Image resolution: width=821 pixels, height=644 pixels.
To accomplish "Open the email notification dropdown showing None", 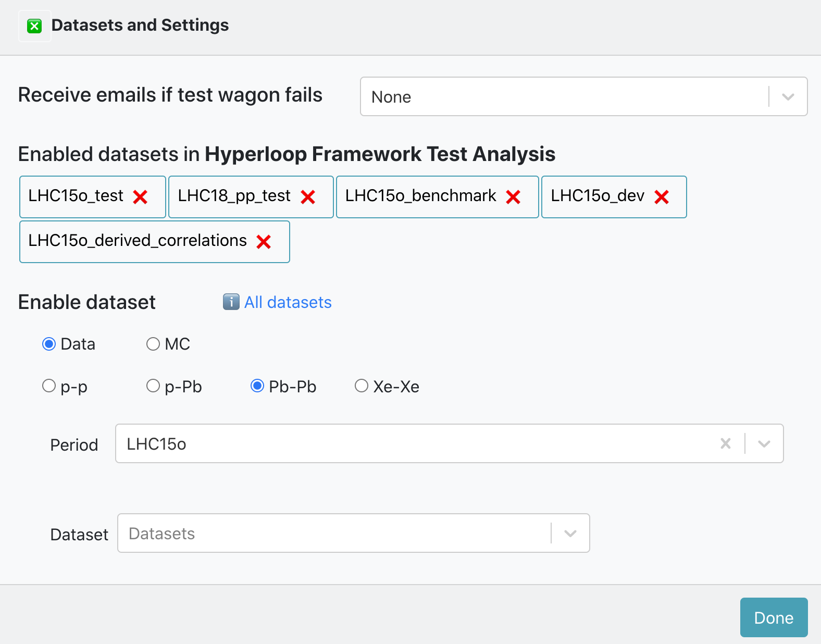I will 583,97.
